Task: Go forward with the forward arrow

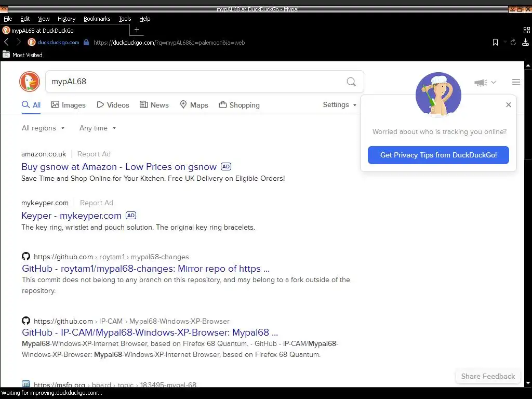Action: tap(19, 42)
